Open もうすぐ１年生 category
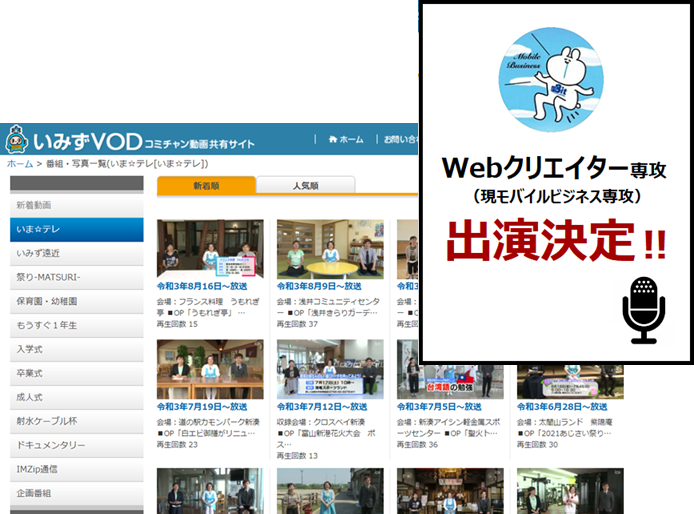This screenshot has width=694, height=514. click(x=77, y=325)
